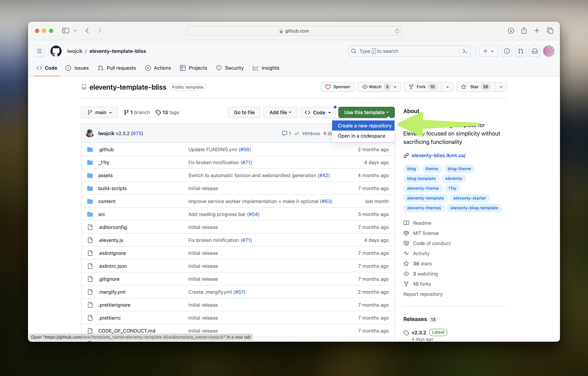The height and width of the screenshot is (376, 588).
Task: Click the green commit status checkmark
Action: (x=296, y=134)
